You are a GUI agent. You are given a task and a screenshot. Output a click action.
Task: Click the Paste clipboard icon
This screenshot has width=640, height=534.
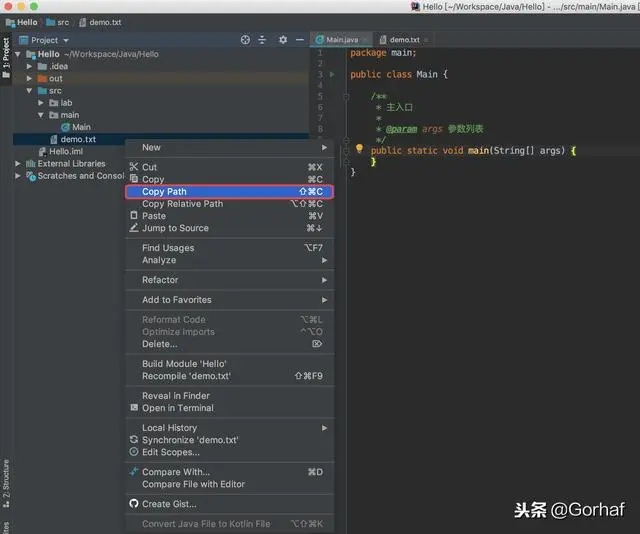(134, 215)
